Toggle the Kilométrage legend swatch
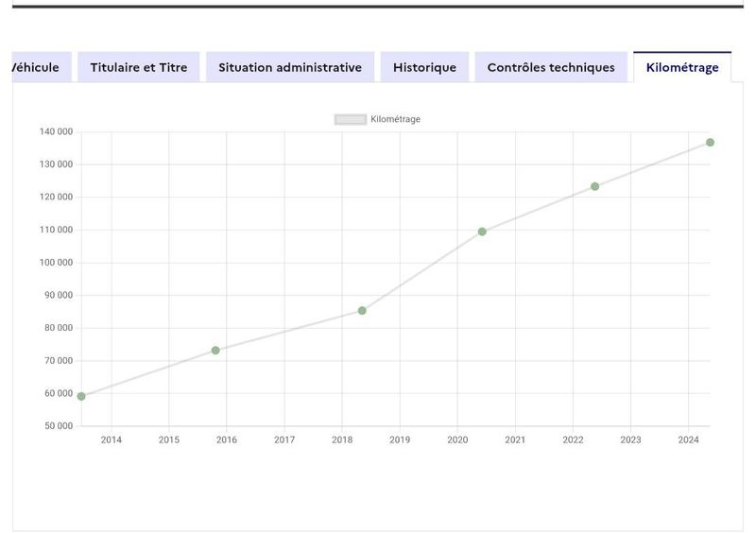 point(351,119)
